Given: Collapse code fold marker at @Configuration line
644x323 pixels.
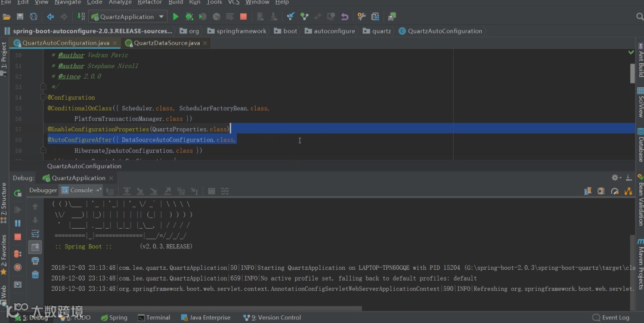Looking at the screenshot, I should pos(43,97).
